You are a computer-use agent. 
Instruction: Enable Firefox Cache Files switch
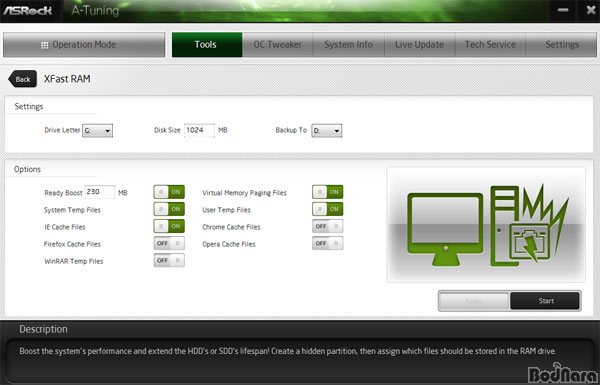click(x=169, y=243)
